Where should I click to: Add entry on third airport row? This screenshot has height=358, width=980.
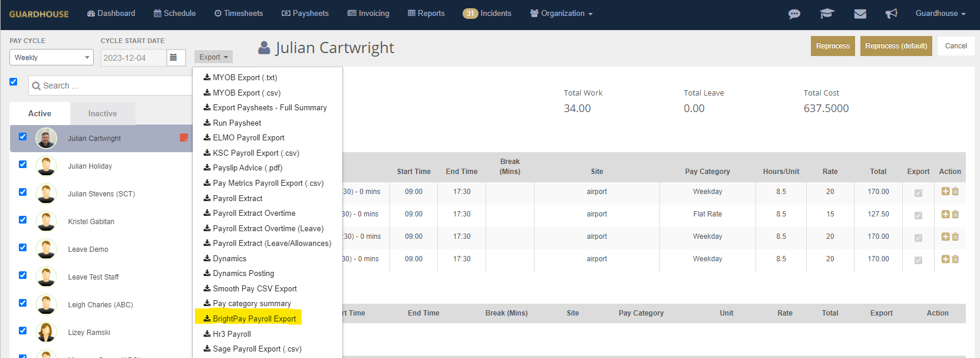click(945, 237)
